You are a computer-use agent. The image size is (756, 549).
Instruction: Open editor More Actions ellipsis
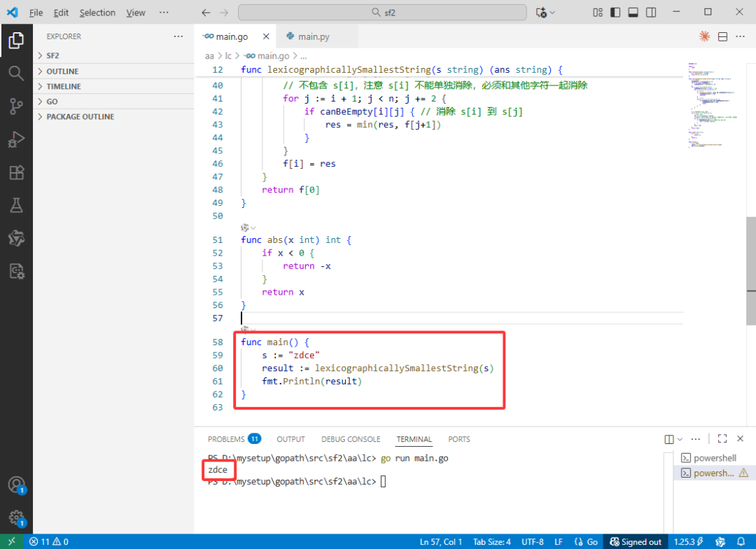(x=740, y=36)
